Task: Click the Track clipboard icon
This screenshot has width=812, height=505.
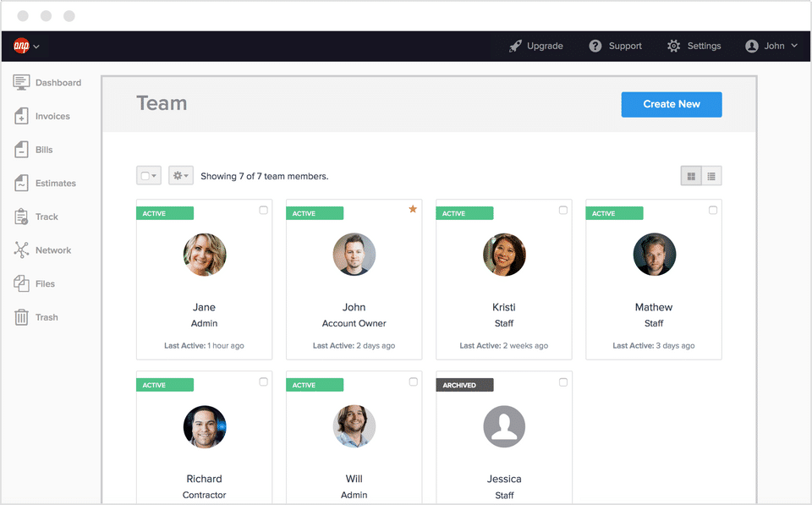Action: click(21, 217)
